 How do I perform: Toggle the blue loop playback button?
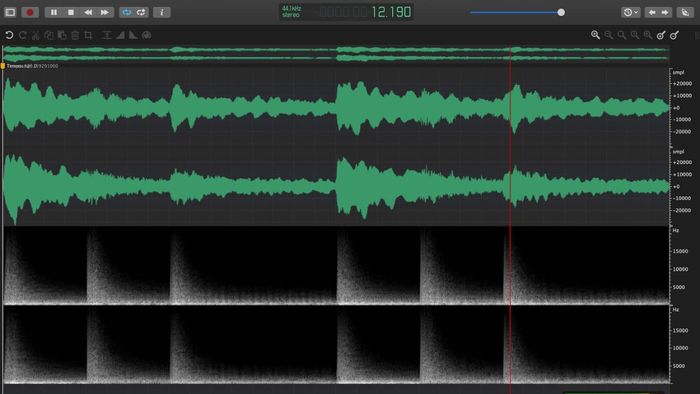coord(127,12)
